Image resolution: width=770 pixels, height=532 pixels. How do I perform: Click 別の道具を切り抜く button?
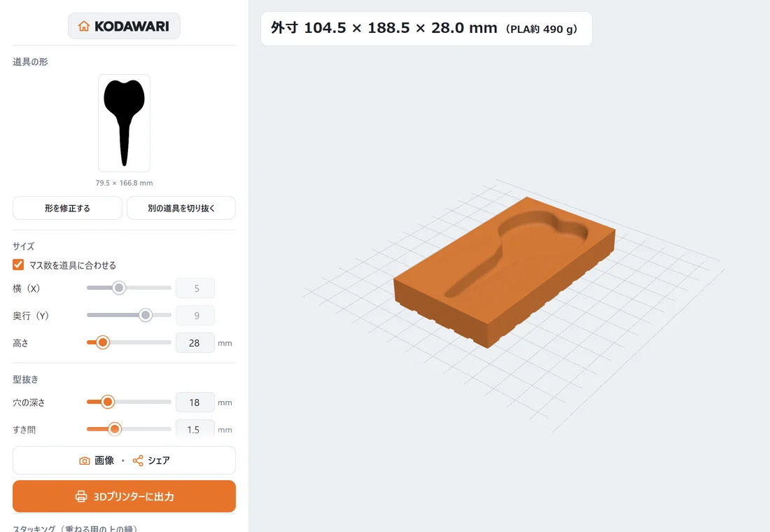[x=181, y=209]
